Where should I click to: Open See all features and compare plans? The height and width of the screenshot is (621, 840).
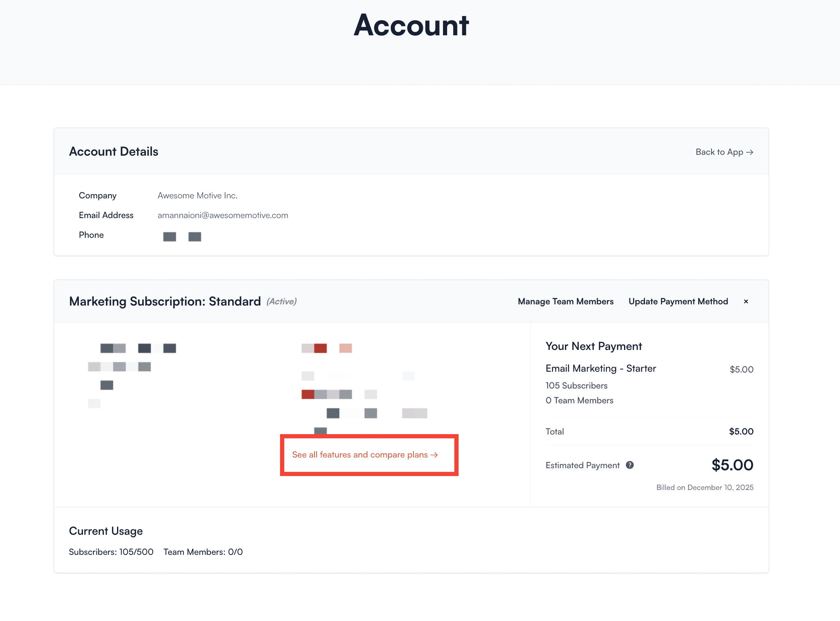click(x=365, y=455)
